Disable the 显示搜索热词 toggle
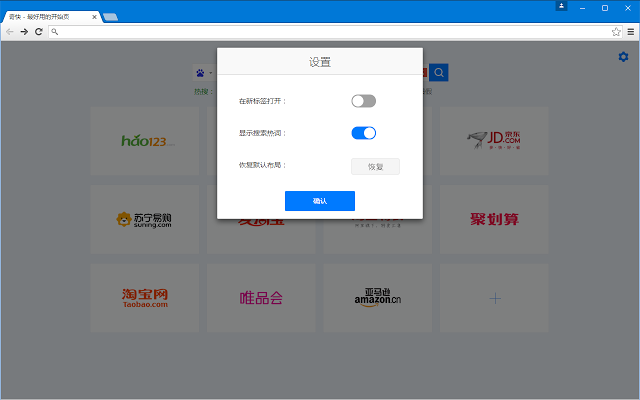640x400 pixels. pos(363,133)
